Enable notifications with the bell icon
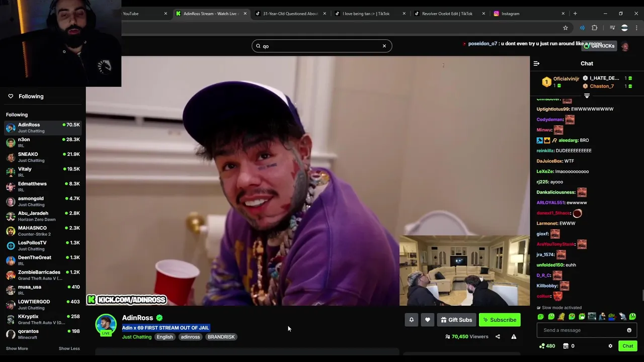Screen dimensions: 644x362 click(412, 320)
